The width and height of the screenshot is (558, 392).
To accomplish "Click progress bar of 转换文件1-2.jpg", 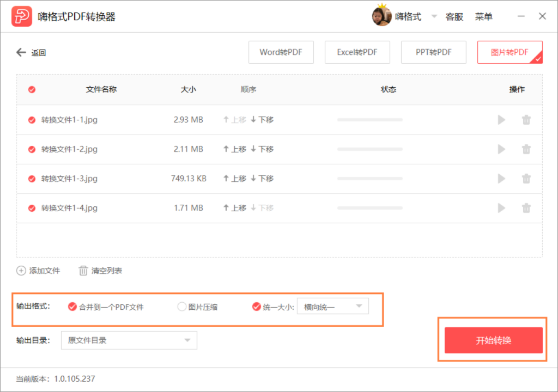I will point(370,149).
